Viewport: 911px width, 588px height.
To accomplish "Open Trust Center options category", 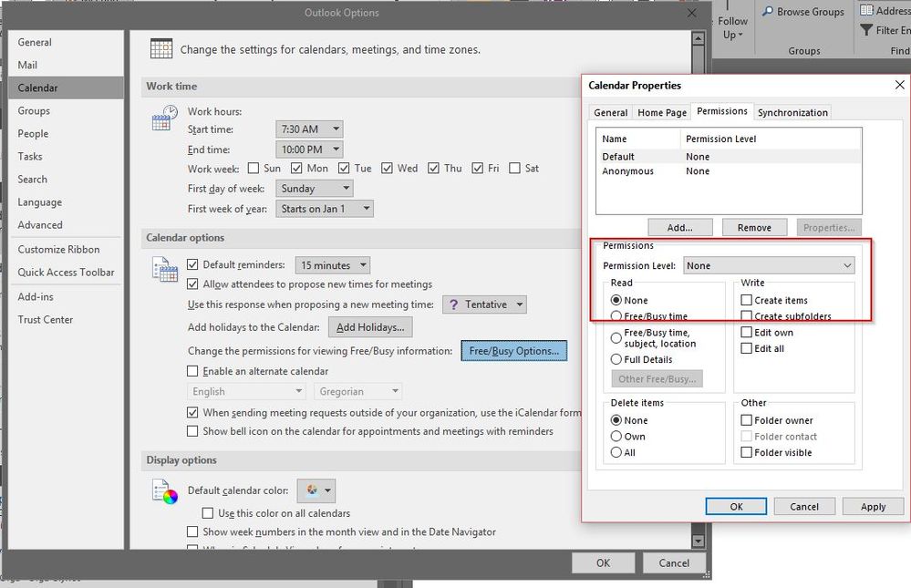I will tap(67, 319).
